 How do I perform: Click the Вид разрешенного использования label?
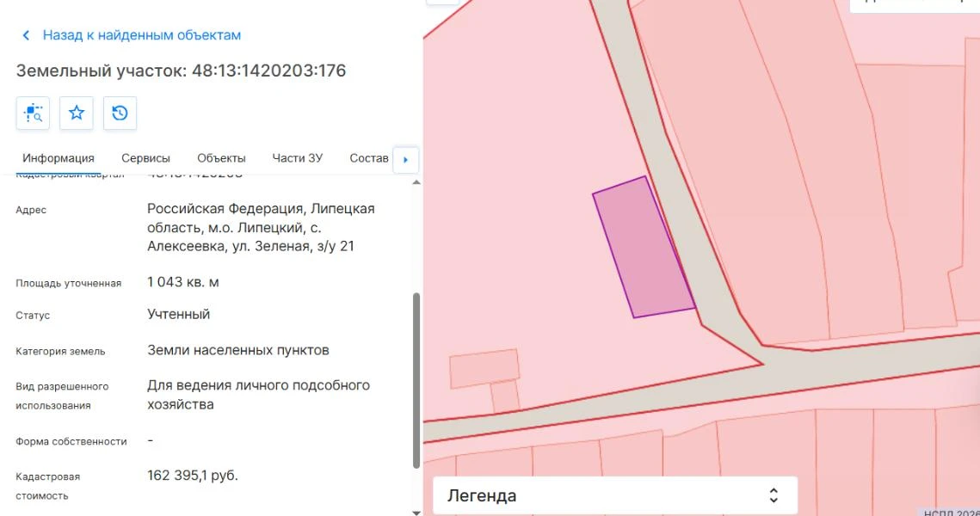click(62, 396)
